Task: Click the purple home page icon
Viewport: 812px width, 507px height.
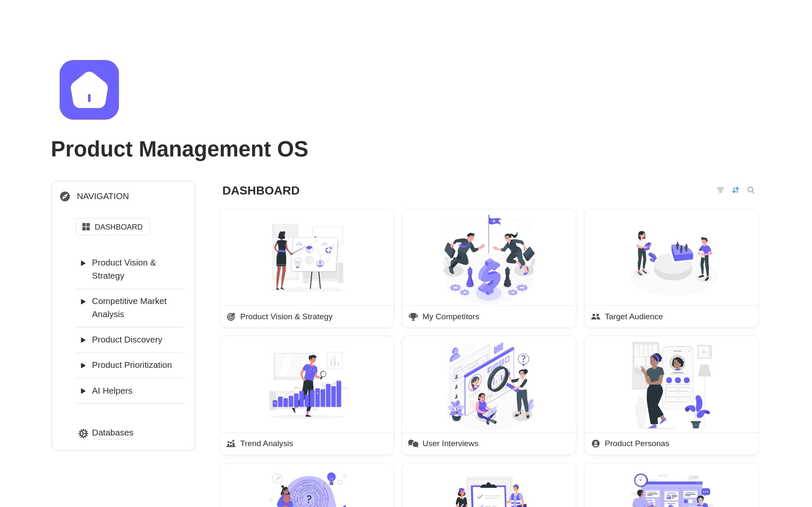Action: point(89,90)
